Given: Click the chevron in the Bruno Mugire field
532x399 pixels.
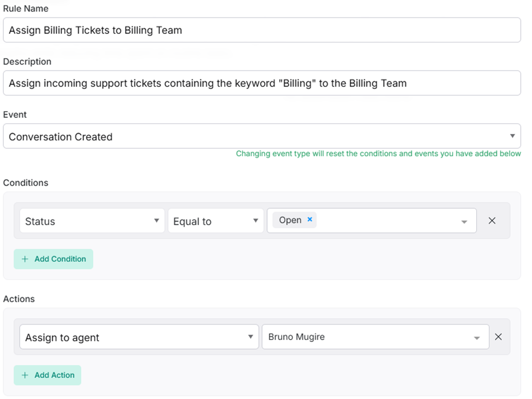Looking at the screenshot, I should pos(477,338).
